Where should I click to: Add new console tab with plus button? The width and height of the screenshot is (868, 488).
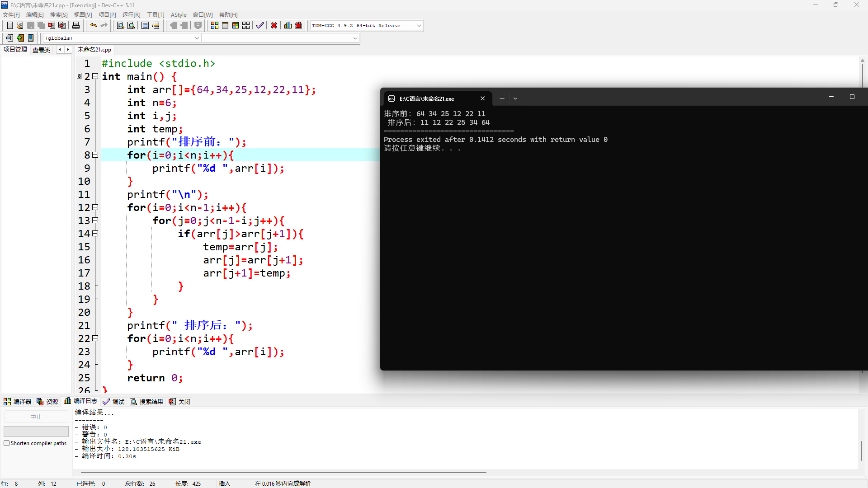[x=502, y=99]
